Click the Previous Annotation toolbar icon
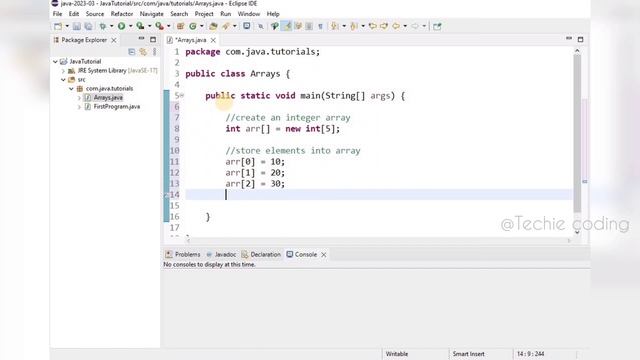 click(x=354, y=26)
